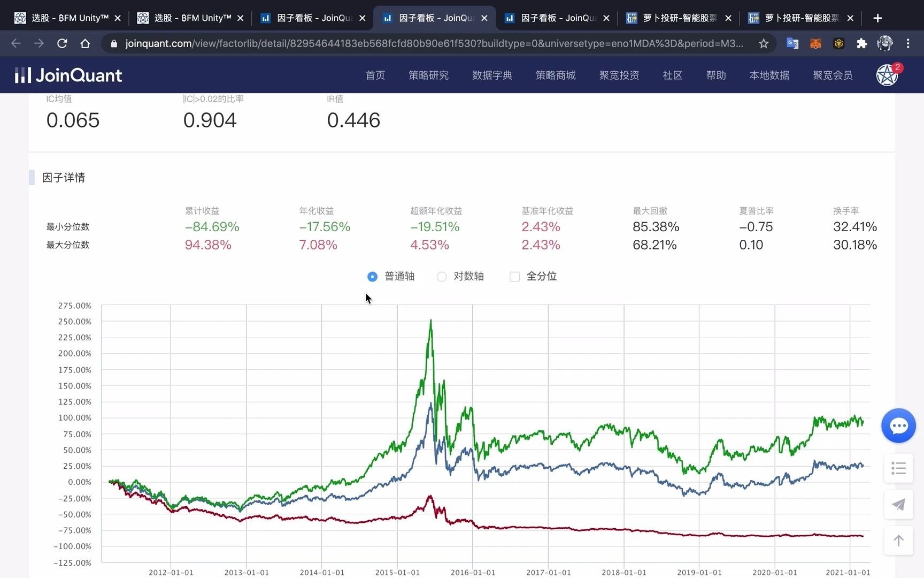This screenshot has height=578, width=924.
Task: Open the 本地数据 nav item
Action: coord(769,75)
